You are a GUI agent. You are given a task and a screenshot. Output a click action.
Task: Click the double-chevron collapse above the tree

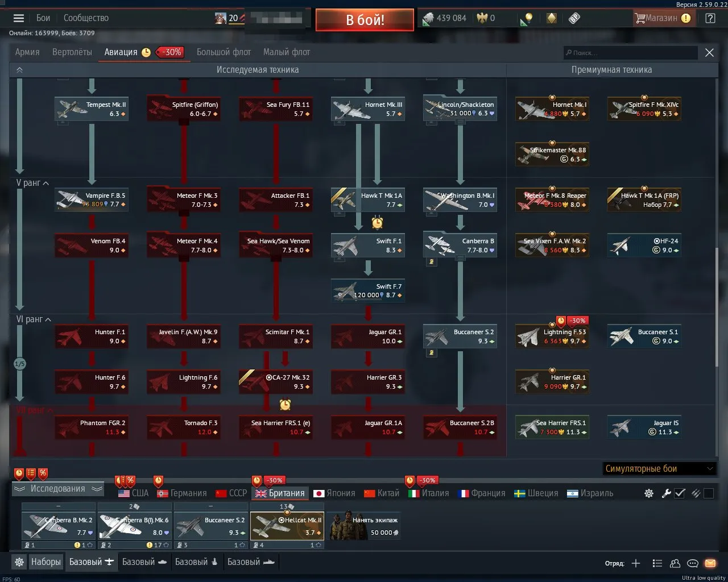pyautogui.click(x=19, y=70)
